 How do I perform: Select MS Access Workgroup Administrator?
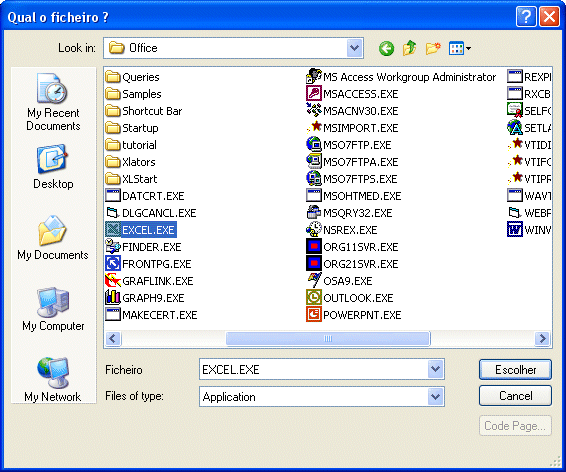pyautogui.click(x=401, y=77)
